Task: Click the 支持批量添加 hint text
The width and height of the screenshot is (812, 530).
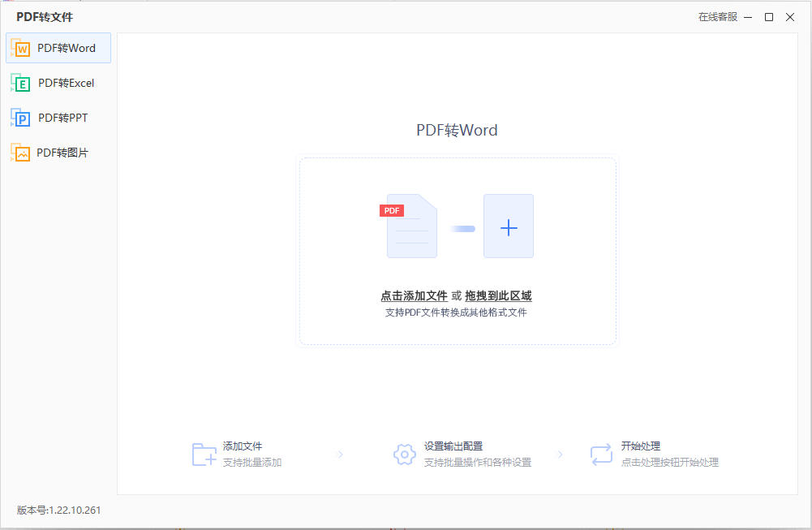Action: [x=252, y=462]
